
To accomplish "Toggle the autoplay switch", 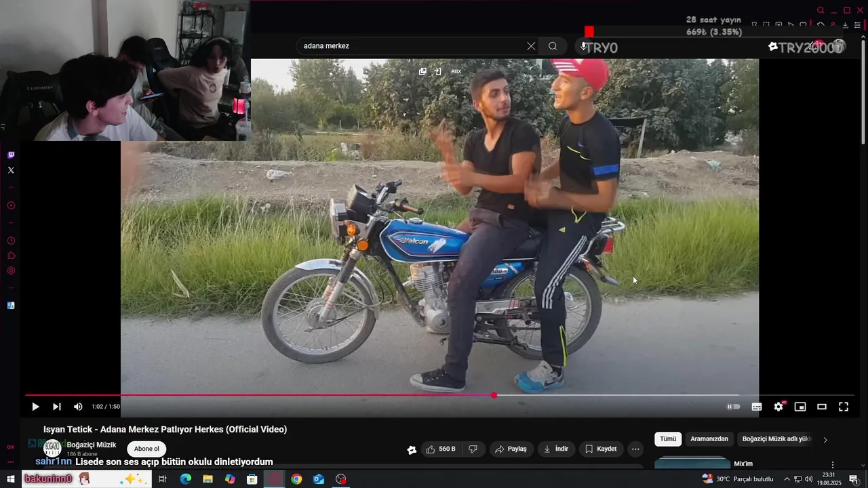I will pos(734,407).
